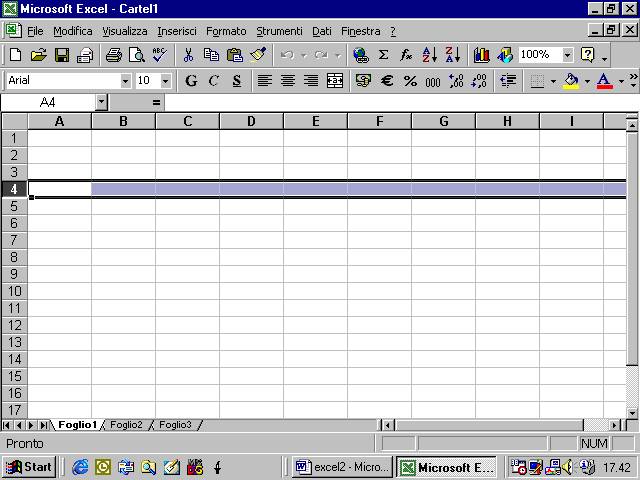Cut selection with scissors icon
Image resolution: width=640 pixels, height=480 pixels.
[x=188, y=55]
